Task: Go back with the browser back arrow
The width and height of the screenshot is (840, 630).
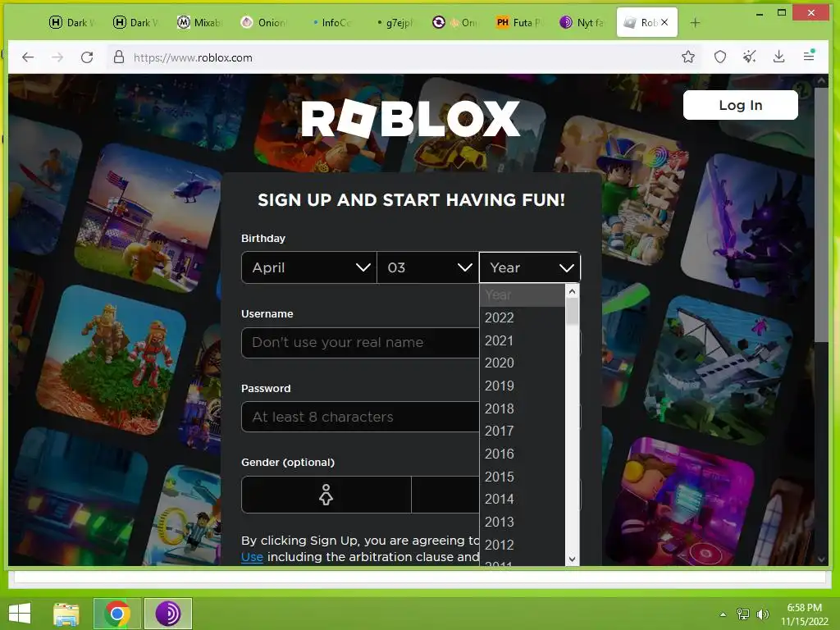Action: (28, 57)
